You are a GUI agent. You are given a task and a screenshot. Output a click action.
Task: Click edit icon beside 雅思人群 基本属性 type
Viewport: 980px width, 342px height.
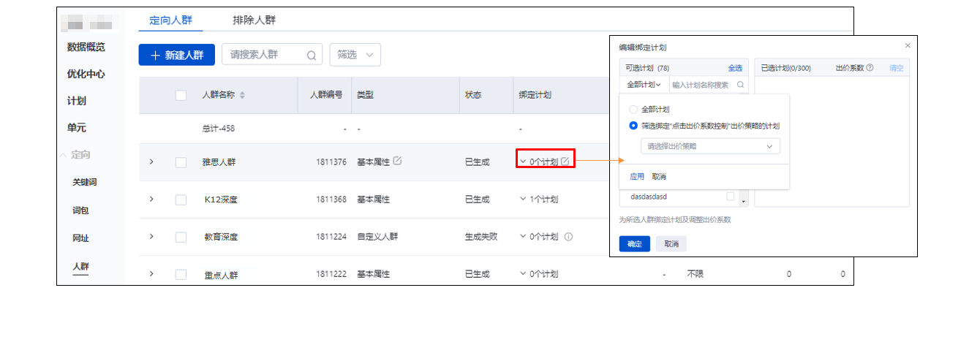(x=397, y=161)
